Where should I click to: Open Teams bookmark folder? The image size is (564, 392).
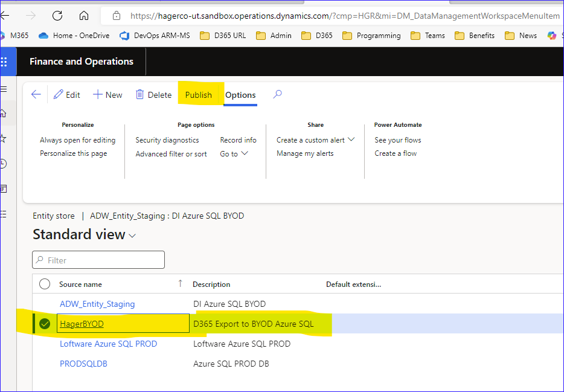428,35
